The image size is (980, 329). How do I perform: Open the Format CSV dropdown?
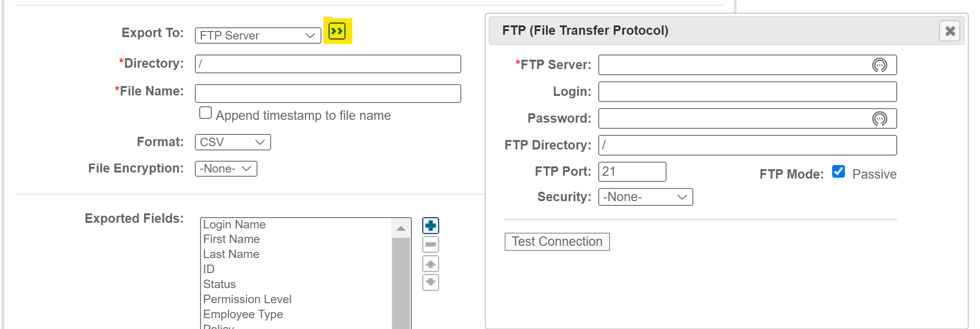pyautogui.click(x=233, y=142)
